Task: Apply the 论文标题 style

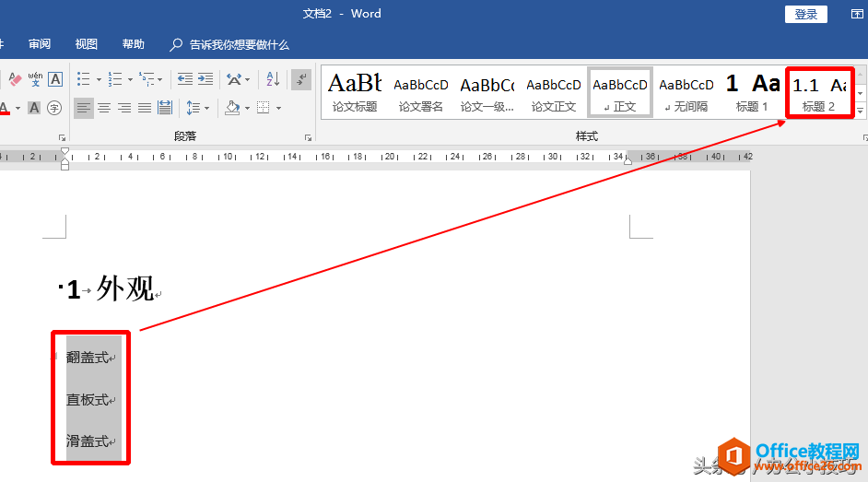Action: 355,92
